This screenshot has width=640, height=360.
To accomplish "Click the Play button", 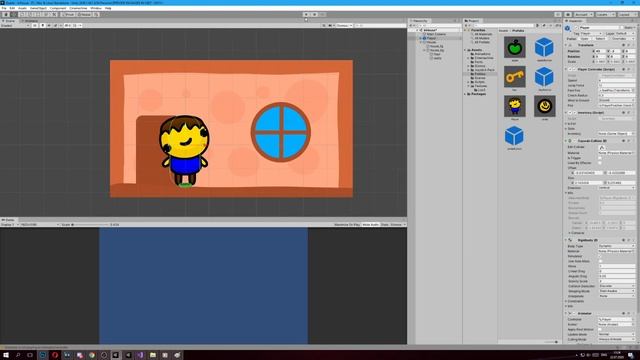I will [306, 15].
